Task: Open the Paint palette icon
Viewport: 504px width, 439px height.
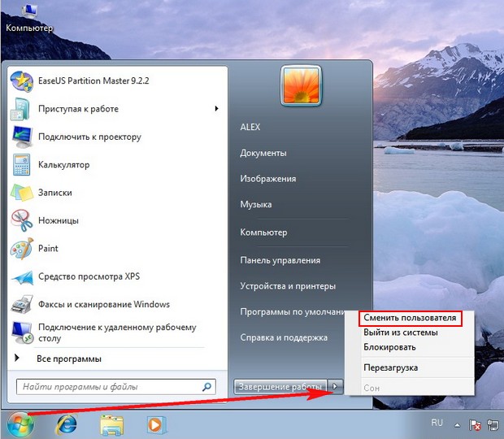Action: 21,248
